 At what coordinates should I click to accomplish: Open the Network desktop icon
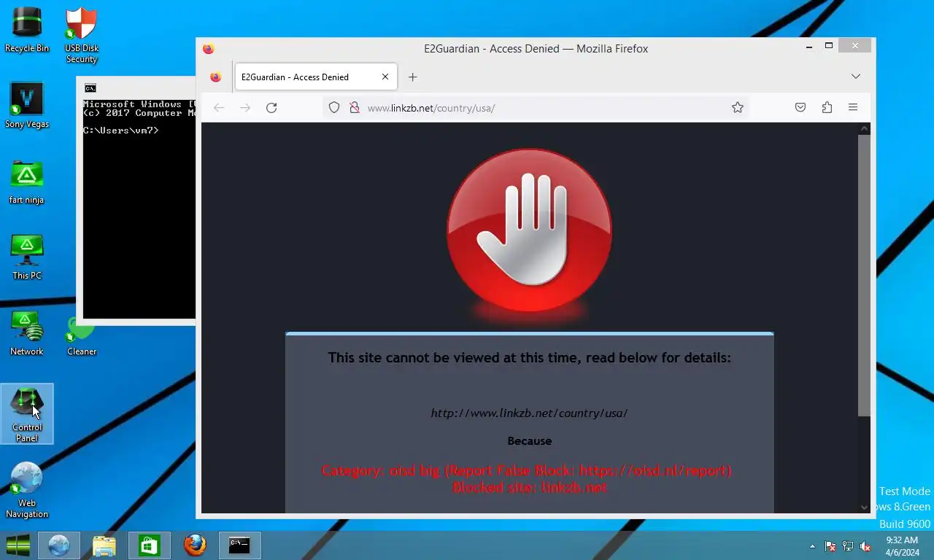pos(27,333)
